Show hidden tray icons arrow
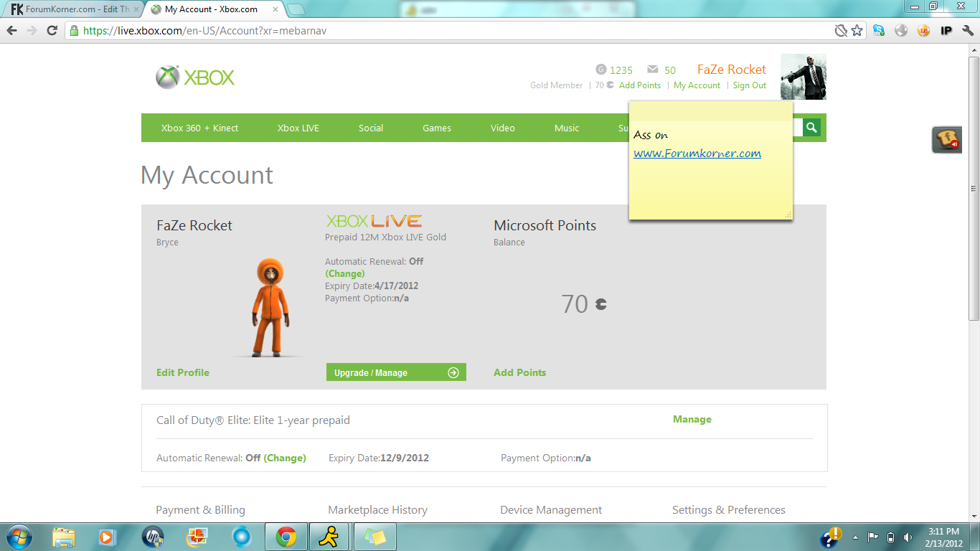The width and height of the screenshot is (980, 551). point(855,537)
